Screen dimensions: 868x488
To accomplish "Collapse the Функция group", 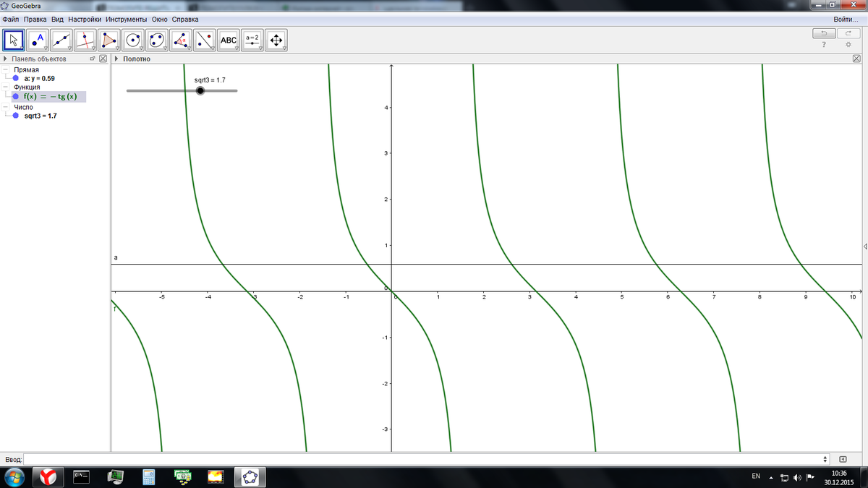I will [x=6, y=87].
